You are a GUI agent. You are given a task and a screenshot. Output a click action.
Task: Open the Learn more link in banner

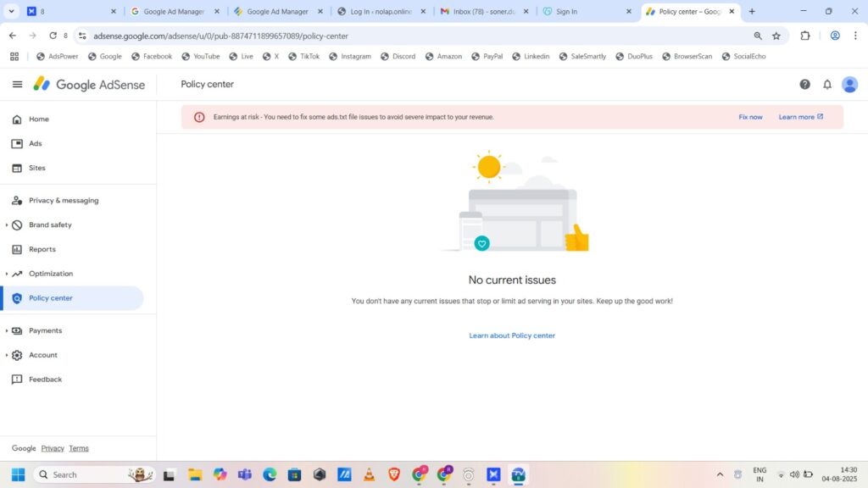[800, 117]
